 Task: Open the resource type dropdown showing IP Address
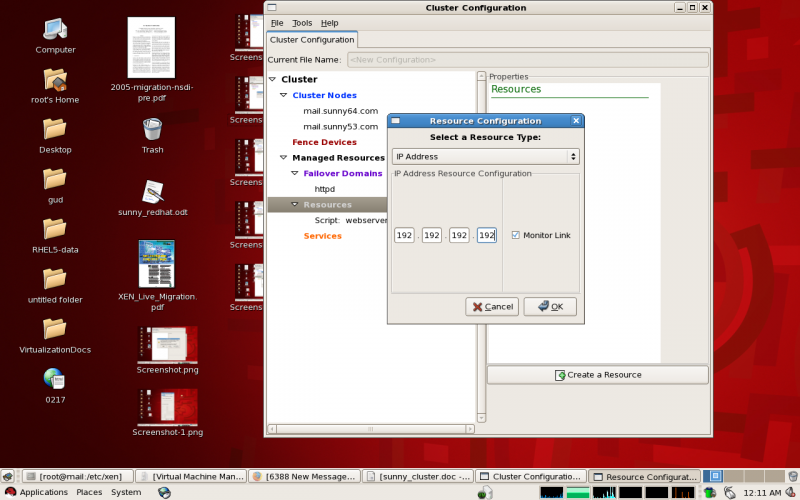point(485,157)
